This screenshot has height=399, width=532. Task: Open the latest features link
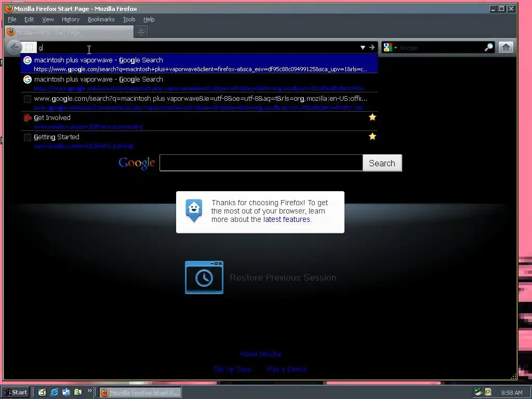point(287,219)
